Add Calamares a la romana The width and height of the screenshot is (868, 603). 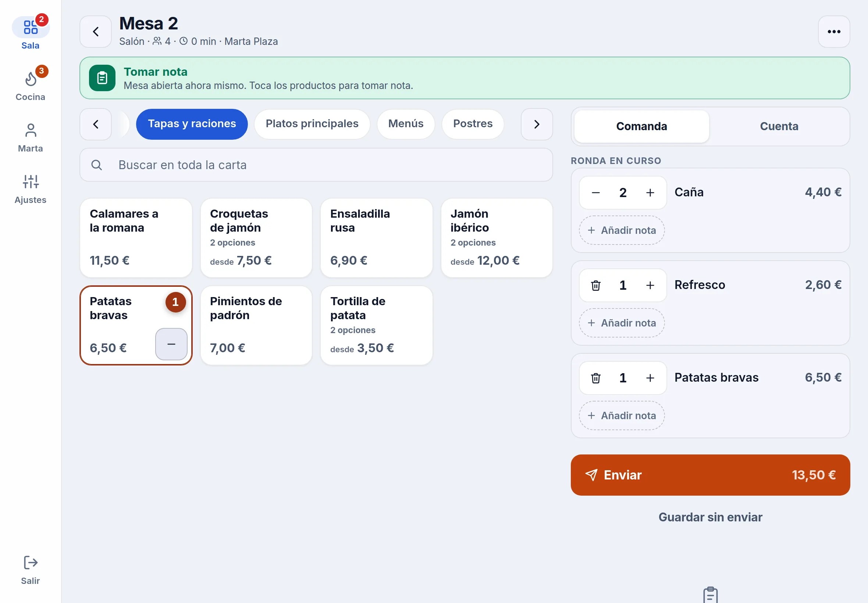pos(136,238)
